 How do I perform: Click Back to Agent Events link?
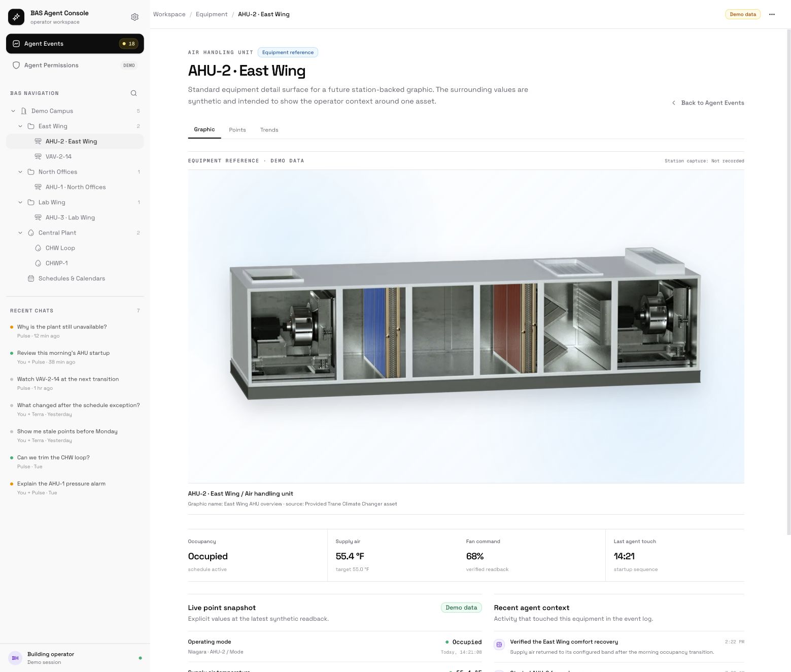pos(708,103)
